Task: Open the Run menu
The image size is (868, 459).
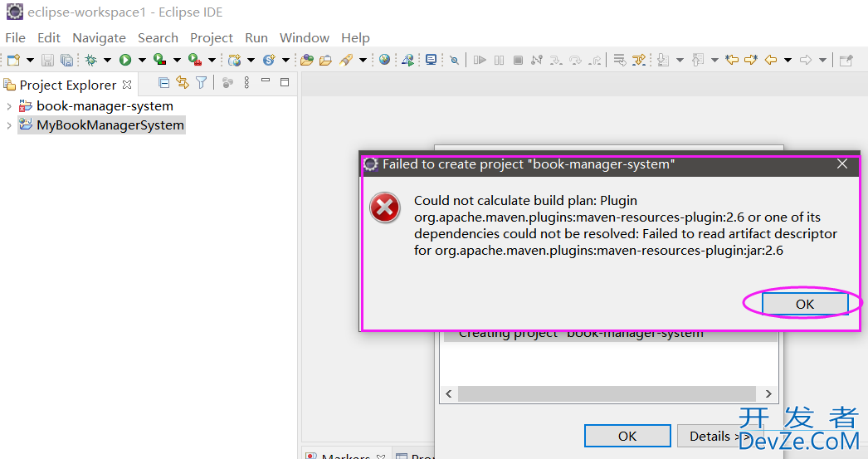Action: pos(256,37)
